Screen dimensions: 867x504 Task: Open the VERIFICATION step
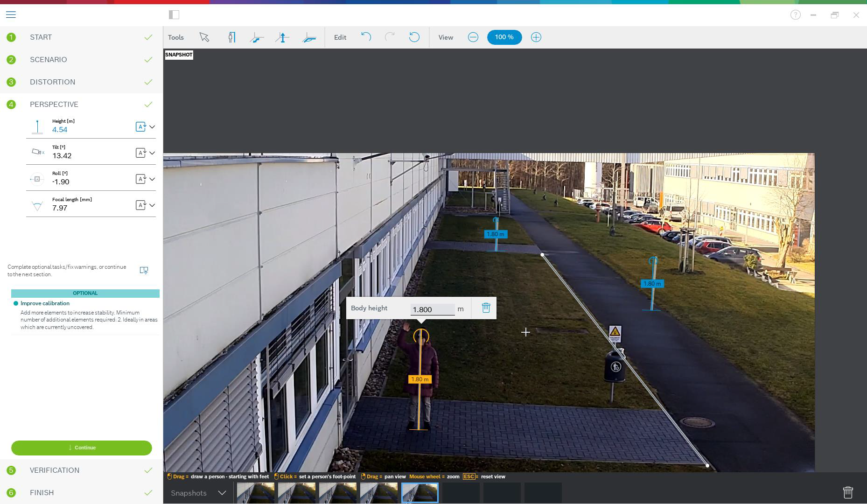coord(55,470)
